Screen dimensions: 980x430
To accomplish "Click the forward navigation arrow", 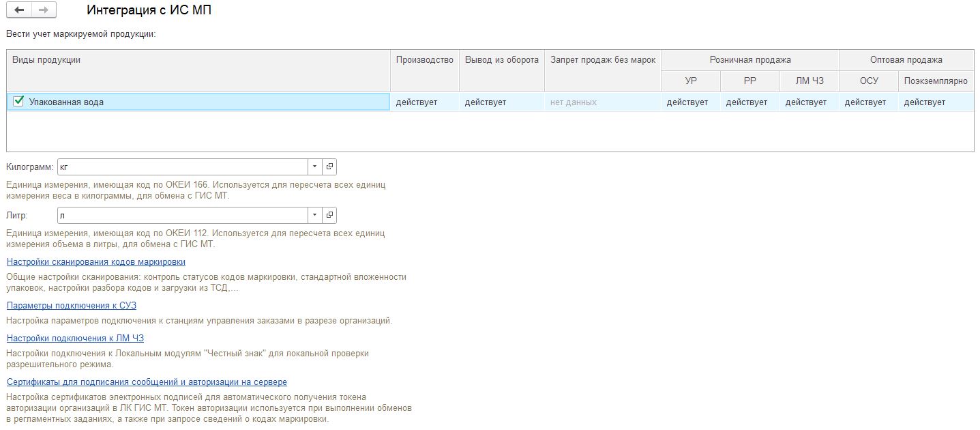I will pos(44,10).
